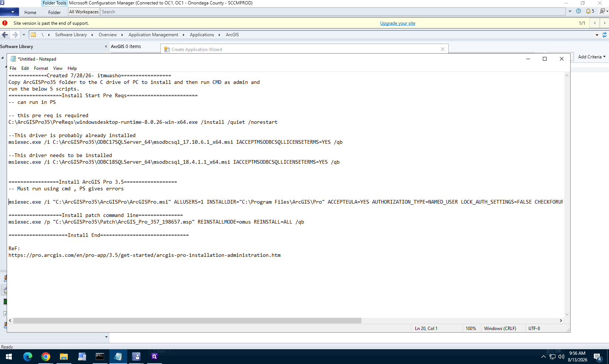Viewport: 609px width, 364px height.
Task: Navigate to Applications in the breadcrumb
Action: (202, 35)
